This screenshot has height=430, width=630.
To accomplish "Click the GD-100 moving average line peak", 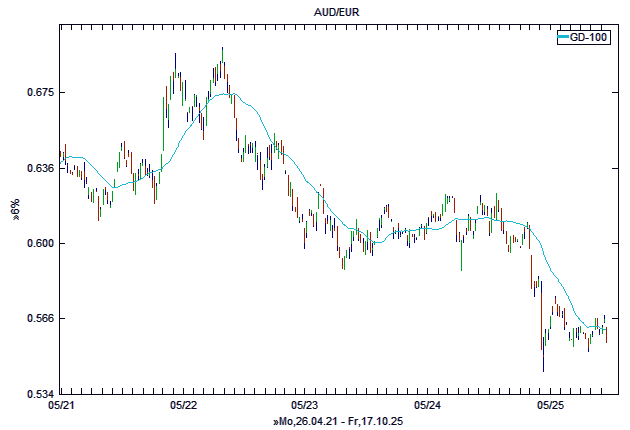I will 226,94.
